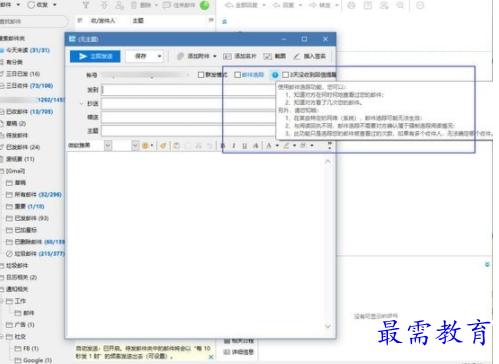Click the Screenshot capture icon
Screen dimensions: 499x364
[x=268, y=57]
